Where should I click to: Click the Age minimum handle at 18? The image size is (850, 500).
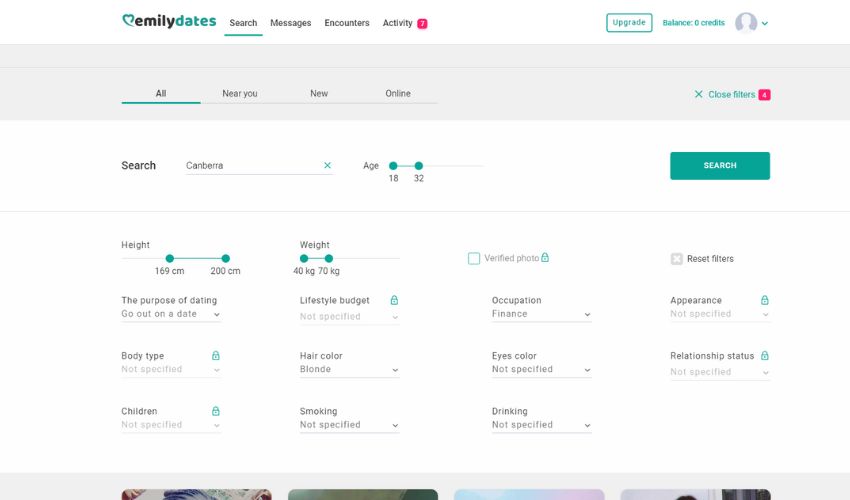[393, 166]
